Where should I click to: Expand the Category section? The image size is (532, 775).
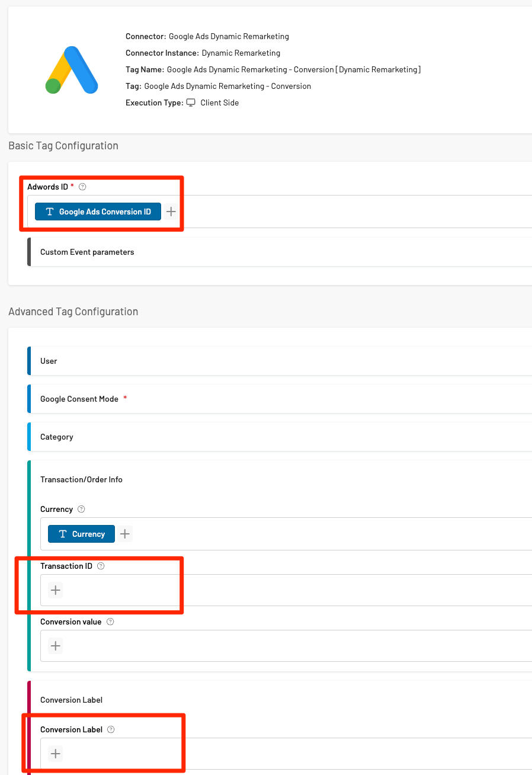pyautogui.click(x=57, y=437)
